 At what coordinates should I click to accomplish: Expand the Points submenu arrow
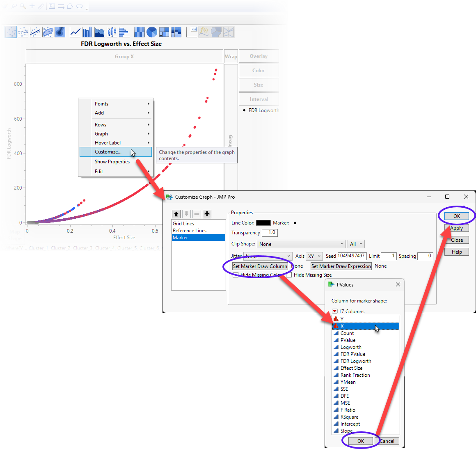click(x=149, y=104)
